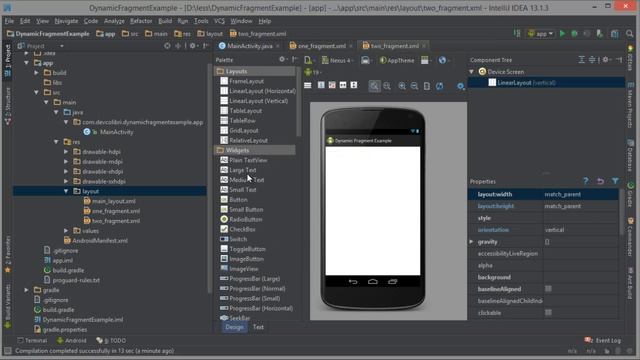Open API level 19 dropdown
Viewport: 640px width, 360px height.
point(313,72)
